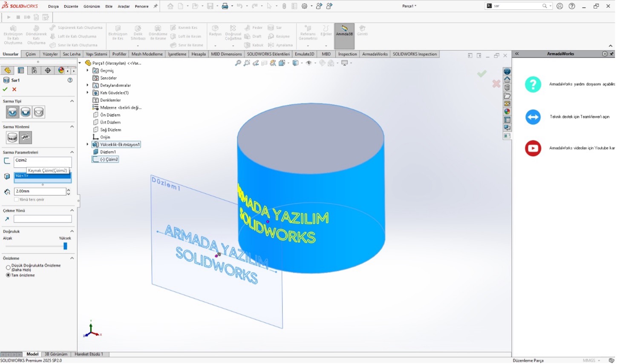This screenshot has width=617, height=364.
Task: Select the first Sarma Tipi wrap type option
Action: [12, 112]
